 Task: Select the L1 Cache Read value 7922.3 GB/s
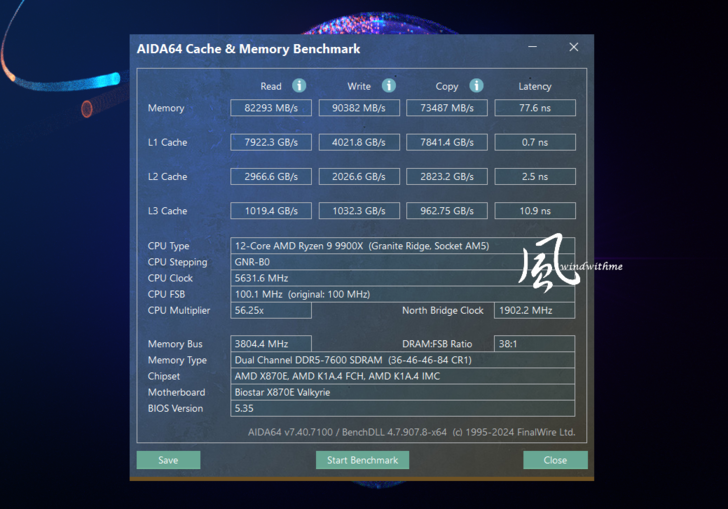(271, 142)
